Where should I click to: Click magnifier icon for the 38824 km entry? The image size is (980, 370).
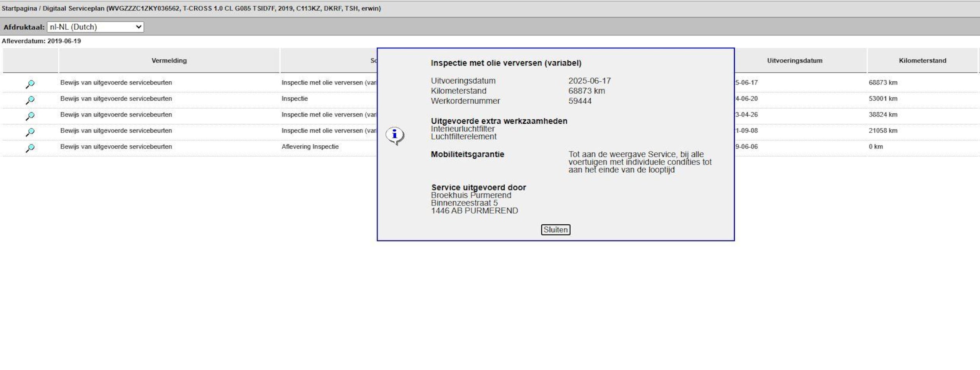[30, 116]
